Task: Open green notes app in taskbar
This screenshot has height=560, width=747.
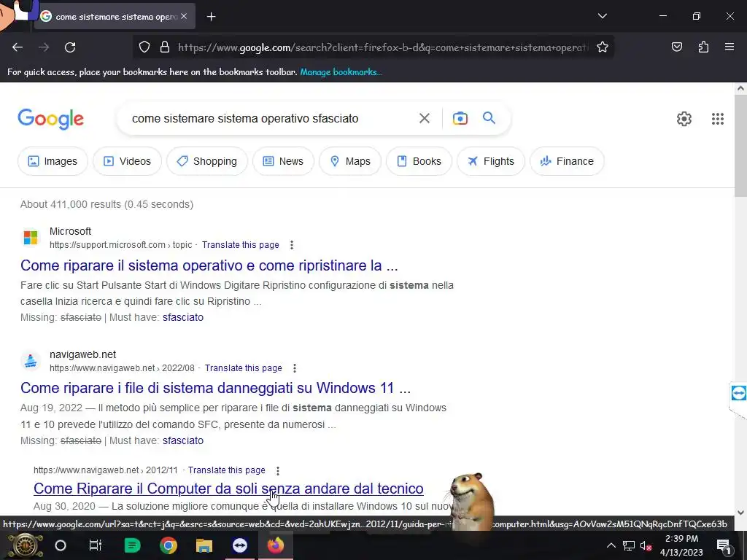Action: [132, 545]
